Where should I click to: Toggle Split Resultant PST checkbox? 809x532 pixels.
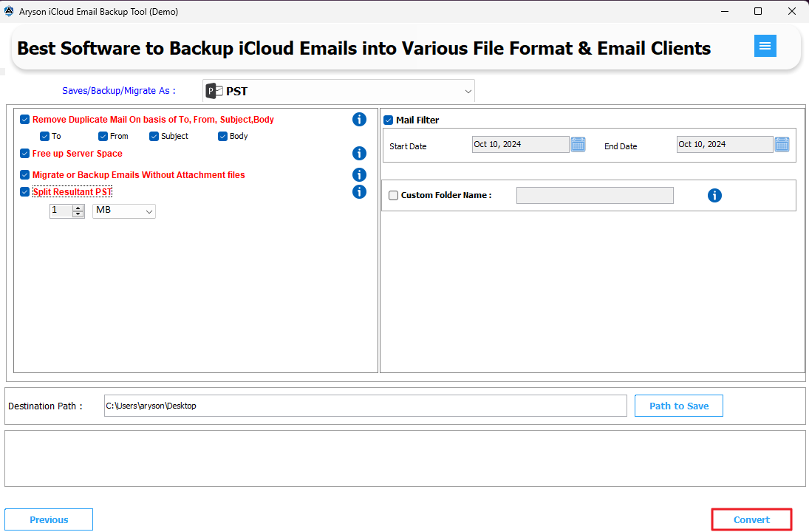[25, 192]
